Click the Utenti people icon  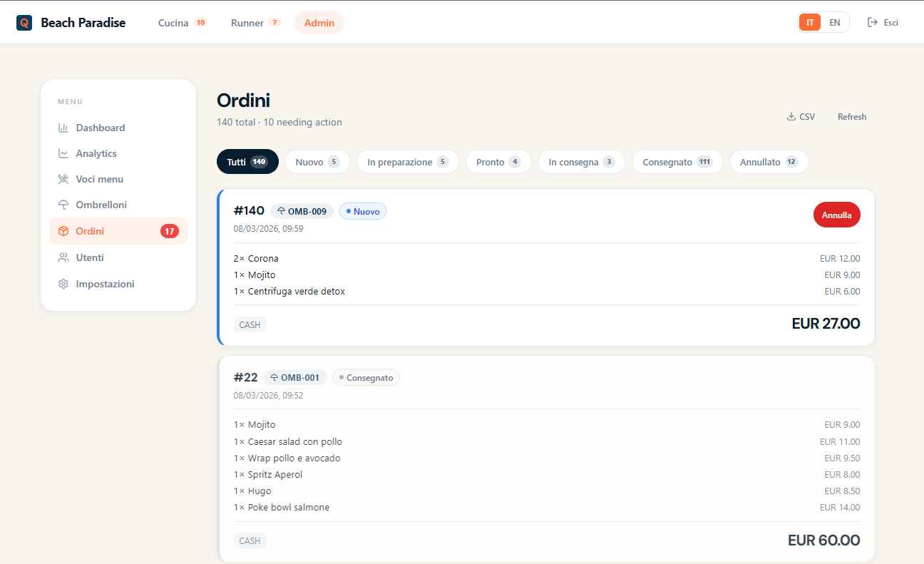tap(63, 257)
